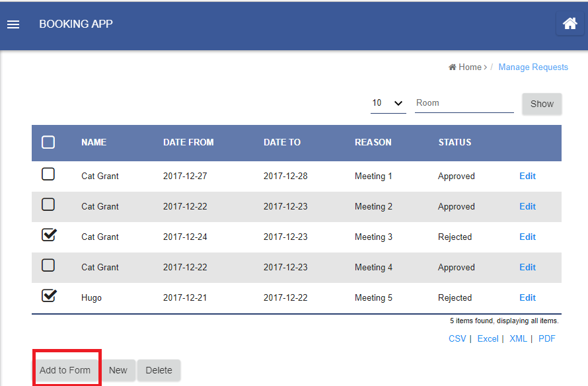Sort by the Date From column header
Screen dimensions: 588x386
coord(188,142)
